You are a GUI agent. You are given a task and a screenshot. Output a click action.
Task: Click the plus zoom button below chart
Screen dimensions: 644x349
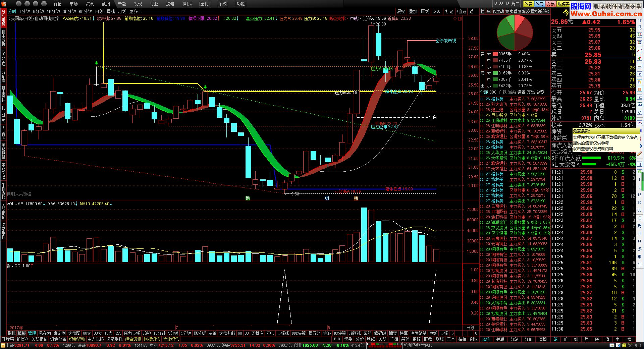(x=465, y=333)
